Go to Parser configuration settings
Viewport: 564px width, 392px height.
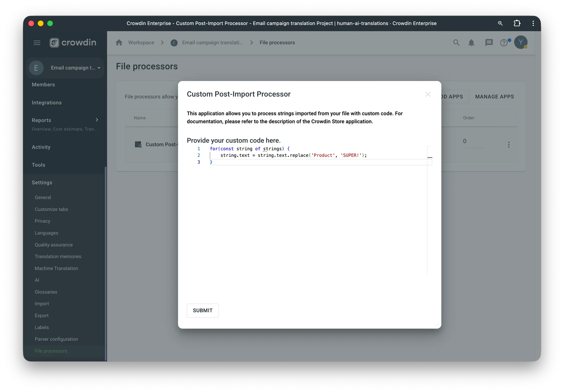pyautogui.click(x=56, y=339)
